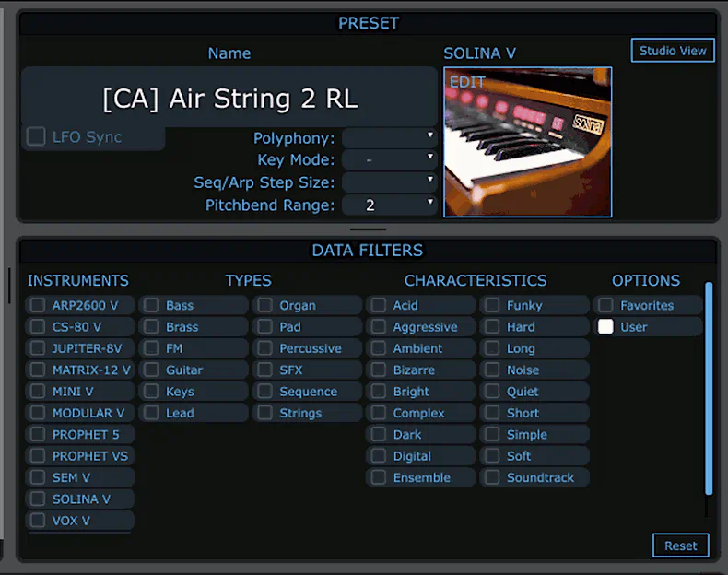Click the panel divider handle above Data Filters
Image resolution: width=728 pixels, height=575 pixels.
[369, 229]
